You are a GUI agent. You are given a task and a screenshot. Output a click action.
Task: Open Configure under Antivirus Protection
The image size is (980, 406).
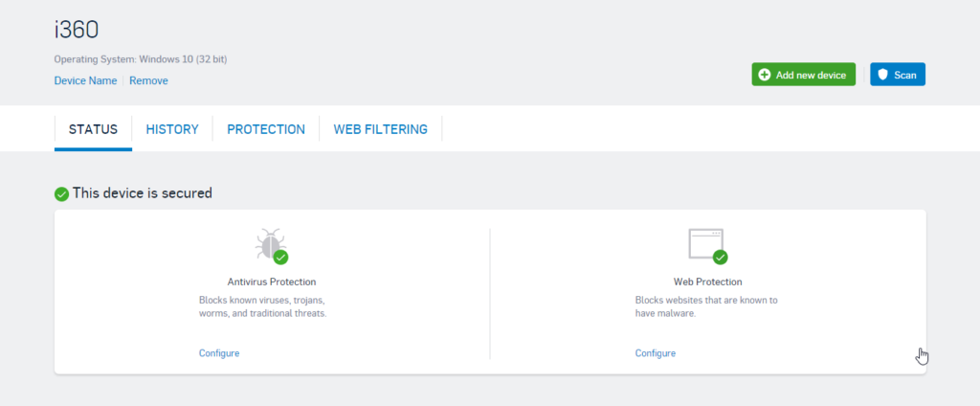219,352
